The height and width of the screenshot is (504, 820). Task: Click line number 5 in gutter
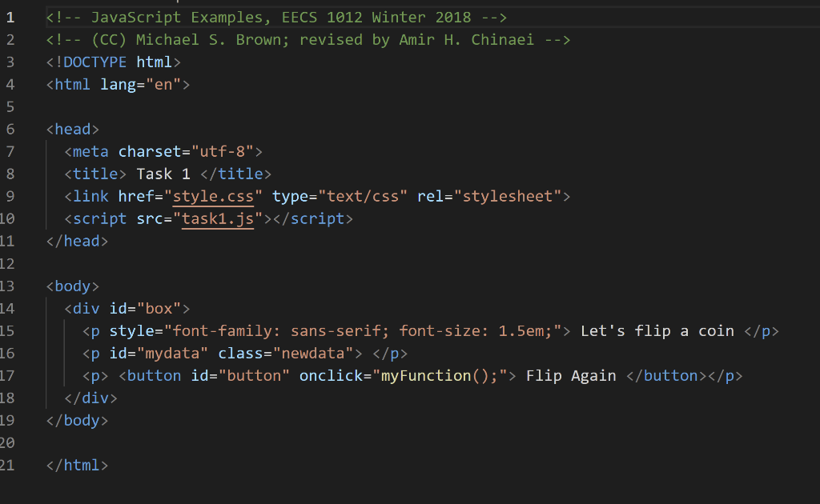tap(10, 107)
